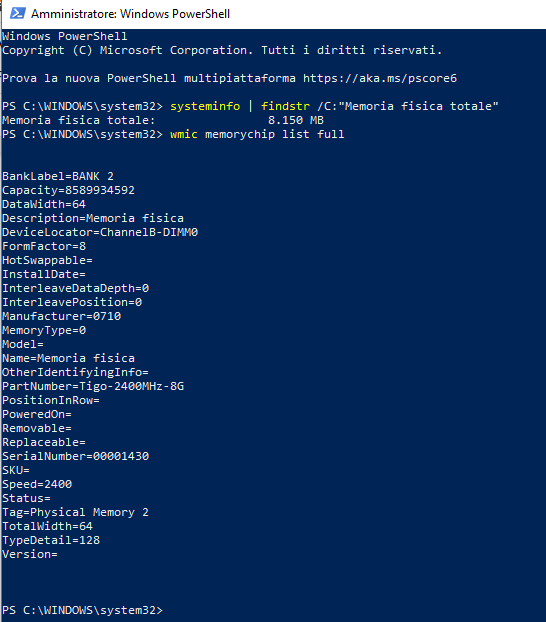Click the Copyright Microsoft Corporation line
The image size is (546, 622).
(222, 50)
